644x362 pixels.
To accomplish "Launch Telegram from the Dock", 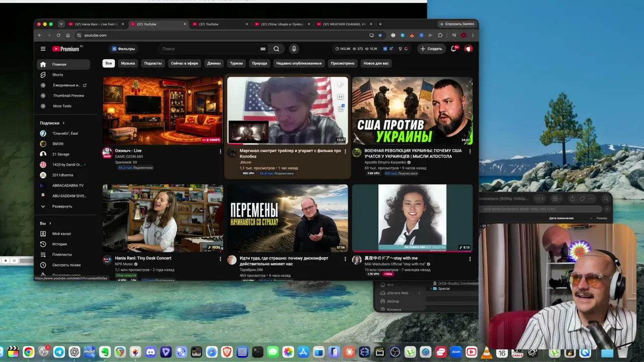I will (59, 352).
